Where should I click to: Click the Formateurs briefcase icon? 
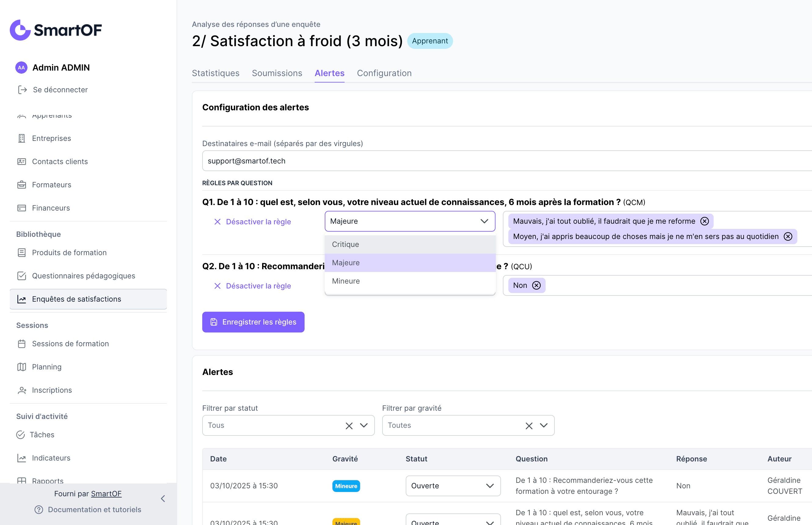point(22,185)
